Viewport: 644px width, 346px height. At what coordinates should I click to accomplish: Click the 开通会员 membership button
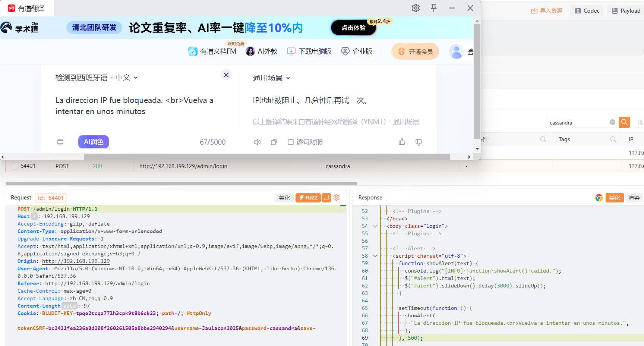tap(415, 51)
